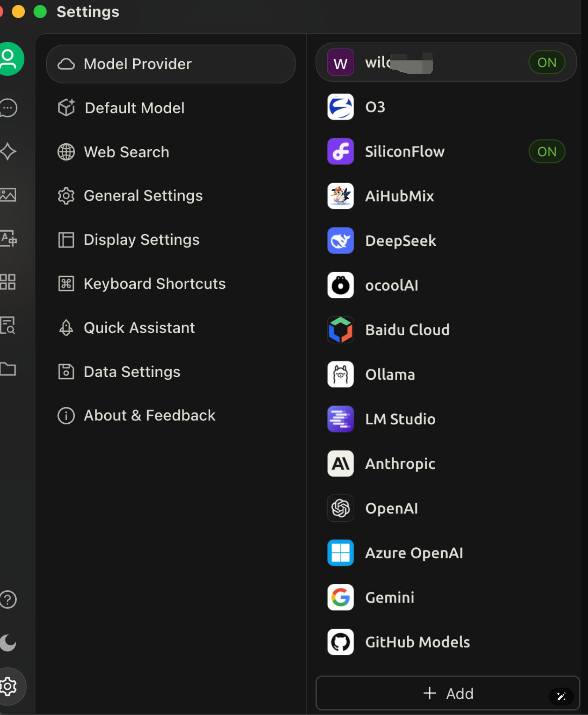The width and height of the screenshot is (588, 715).
Task: Open the settings gear in sidebar
Action: click(9, 686)
